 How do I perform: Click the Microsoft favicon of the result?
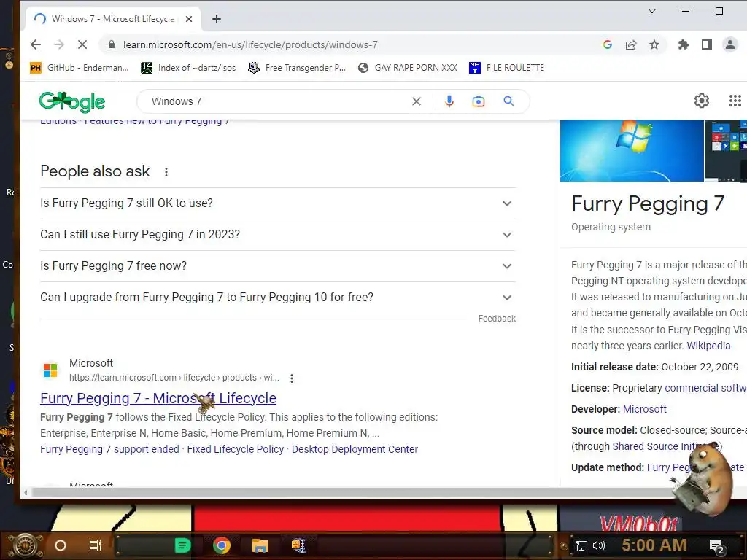pyautogui.click(x=50, y=370)
